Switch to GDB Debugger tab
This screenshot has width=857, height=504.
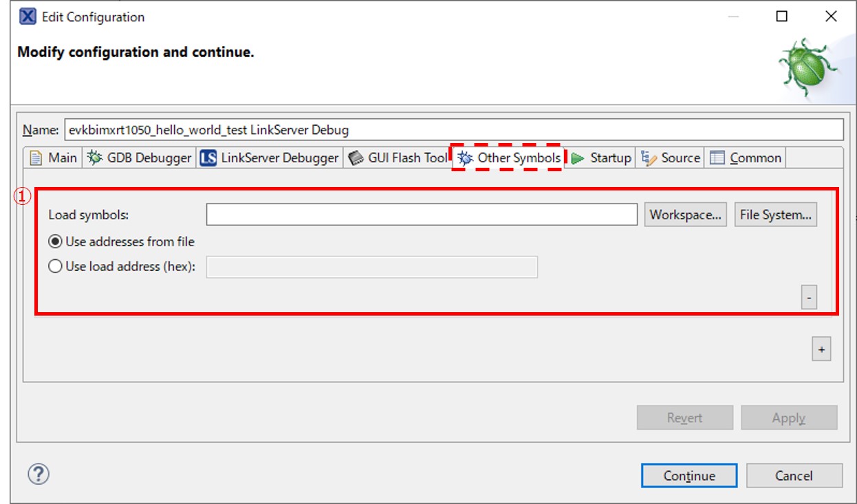coord(140,158)
